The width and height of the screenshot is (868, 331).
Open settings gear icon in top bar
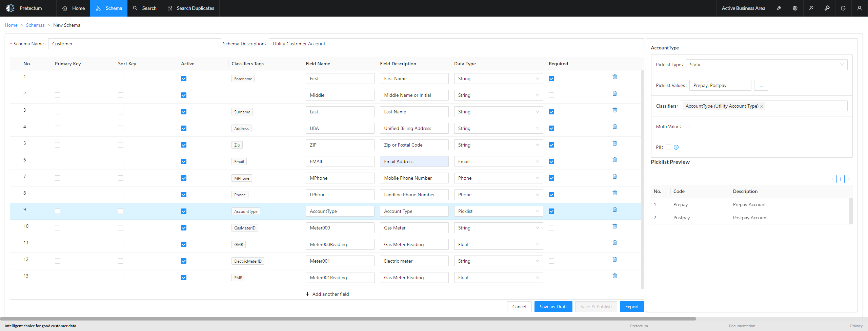coord(795,8)
